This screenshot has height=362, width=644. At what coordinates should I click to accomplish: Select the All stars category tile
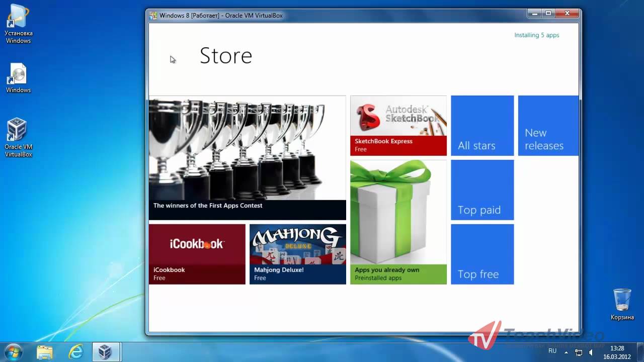tap(482, 126)
